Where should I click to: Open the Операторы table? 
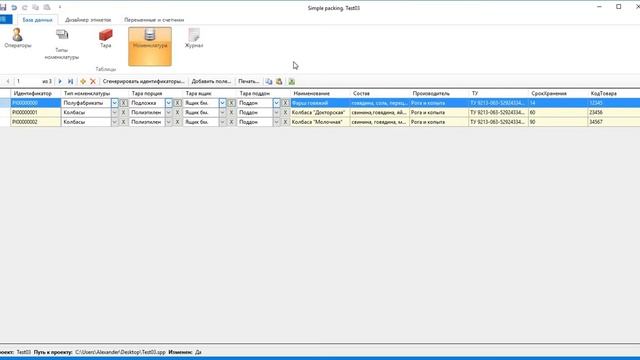(x=18, y=38)
